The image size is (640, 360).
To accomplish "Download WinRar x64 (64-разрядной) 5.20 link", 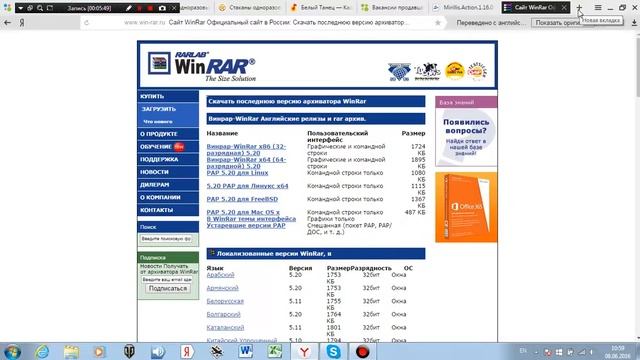I will (246, 162).
